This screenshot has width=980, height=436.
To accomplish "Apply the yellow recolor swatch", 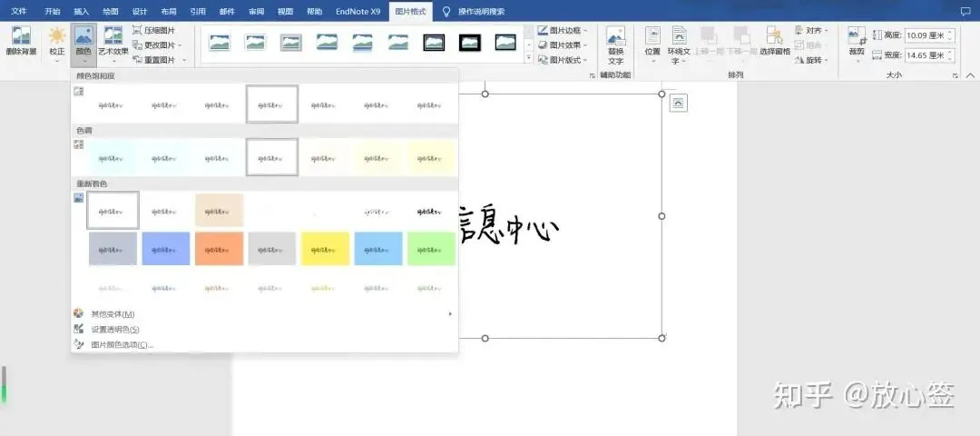I will [x=325, y=248].
